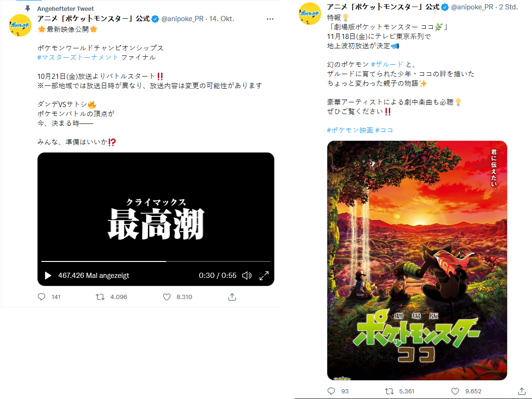Retweet the Koko movie tweet with 5.361 retweets

tap(389, 391)
